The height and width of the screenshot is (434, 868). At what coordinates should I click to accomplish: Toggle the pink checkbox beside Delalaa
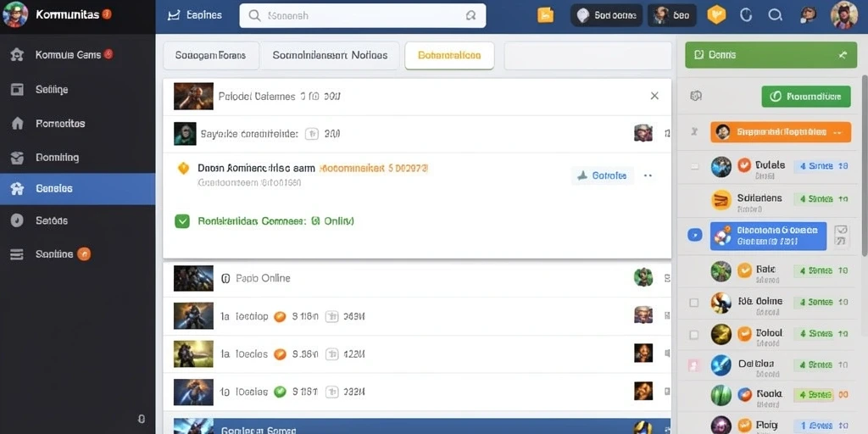point(693,365)
